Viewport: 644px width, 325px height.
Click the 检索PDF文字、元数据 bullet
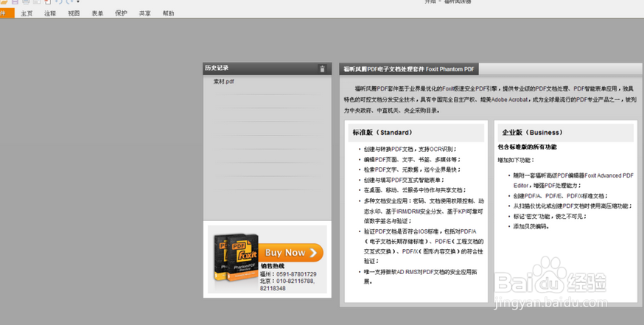coord(413,170)
